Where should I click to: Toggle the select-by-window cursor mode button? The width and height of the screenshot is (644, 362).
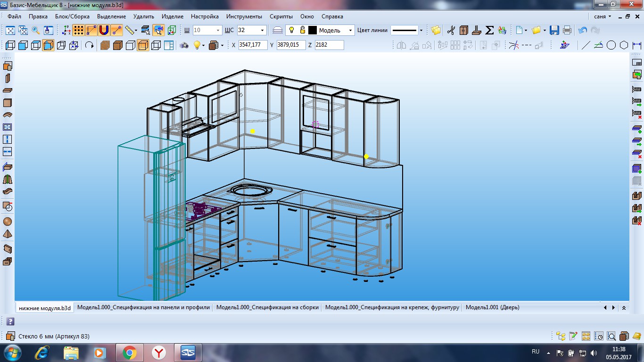pos(159,30)
